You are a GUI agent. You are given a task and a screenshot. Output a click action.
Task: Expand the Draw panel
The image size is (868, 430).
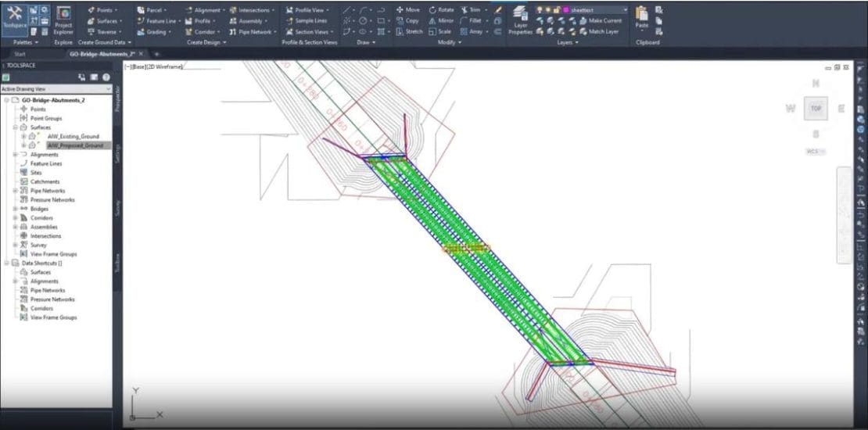pos(366,42)
